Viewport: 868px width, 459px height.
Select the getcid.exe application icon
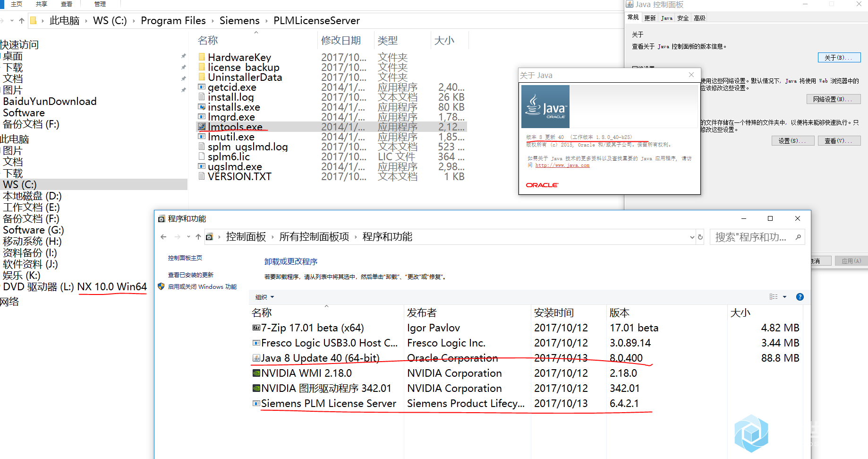click(202, 87)
